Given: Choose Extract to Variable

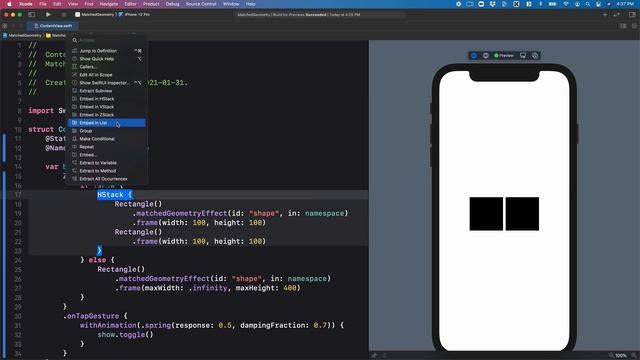Looking at the screenshot, I should (x=107, y=163).
